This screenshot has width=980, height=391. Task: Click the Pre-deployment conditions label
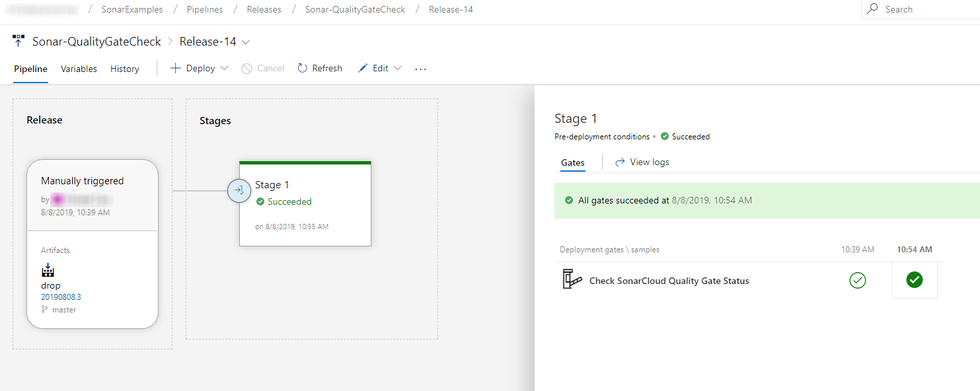click(602, 137)
